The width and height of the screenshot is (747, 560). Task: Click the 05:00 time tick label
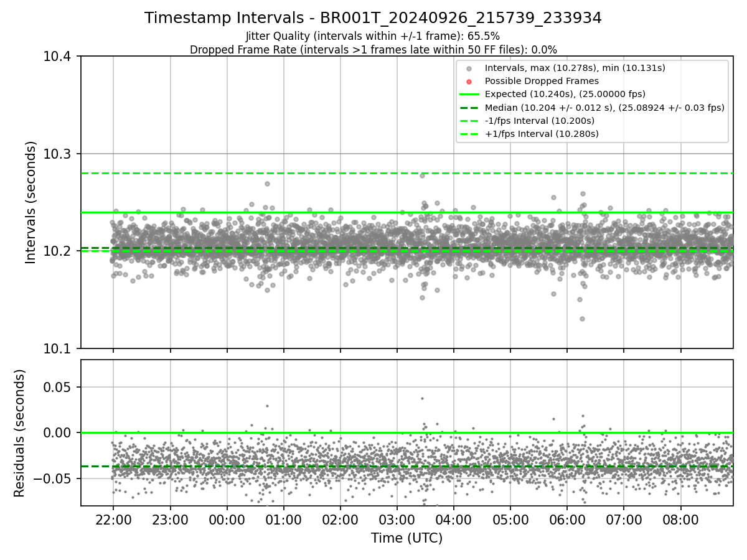pos(510,519)
